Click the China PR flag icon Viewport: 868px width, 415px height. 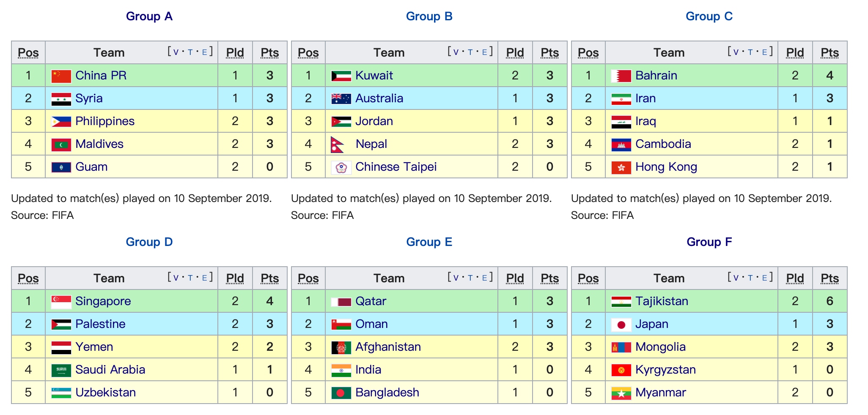point(61,76)
